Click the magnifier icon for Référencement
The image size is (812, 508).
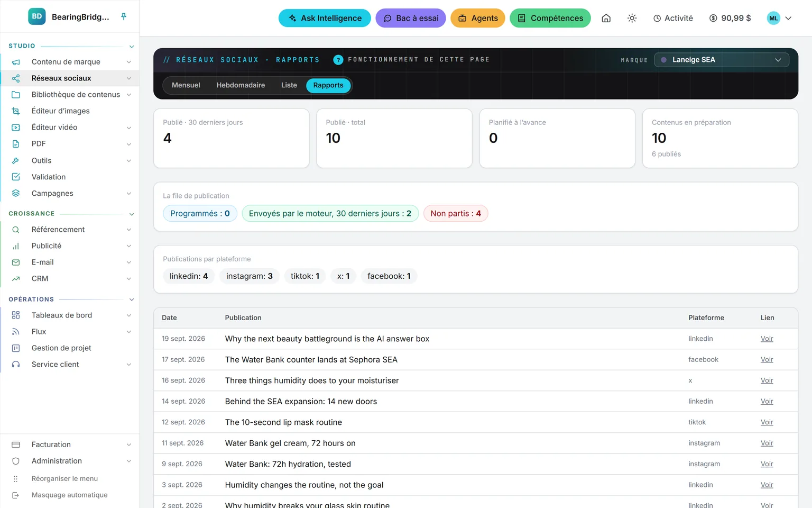pos(16,230)
